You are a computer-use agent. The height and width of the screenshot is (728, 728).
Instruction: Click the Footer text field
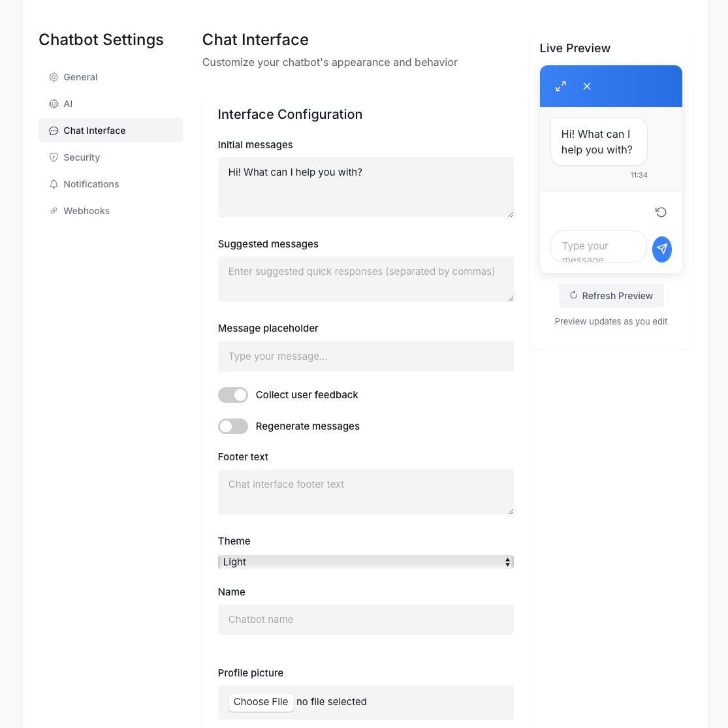coord(366,492)
